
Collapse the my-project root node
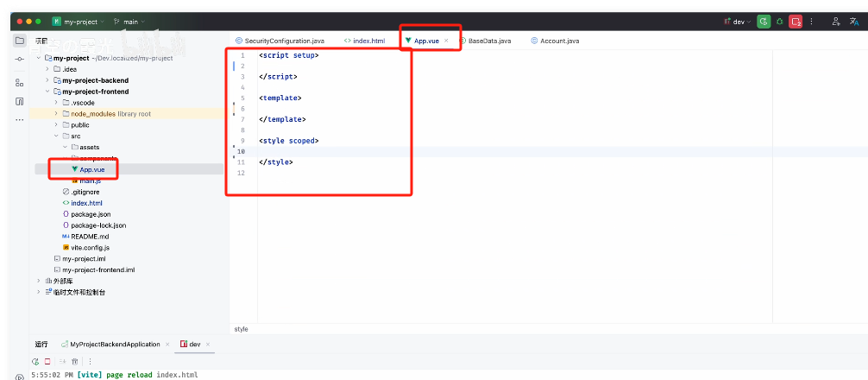tap(38, 58)
